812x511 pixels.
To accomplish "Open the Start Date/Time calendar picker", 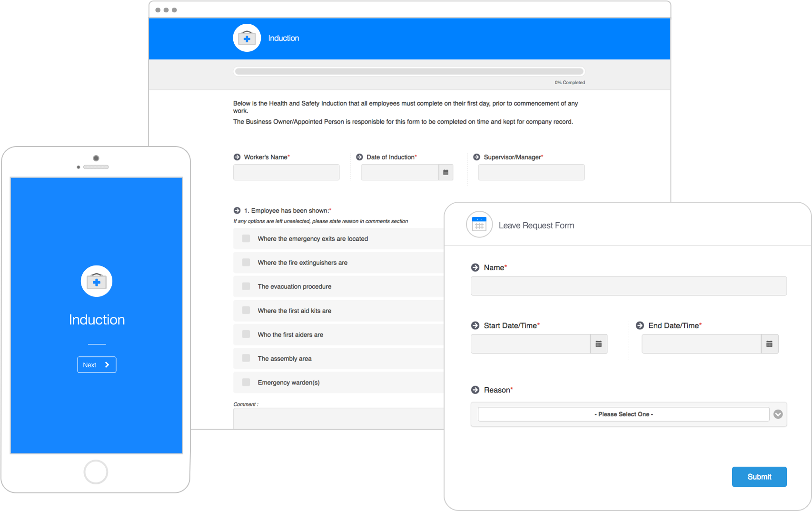I will 599,344.
